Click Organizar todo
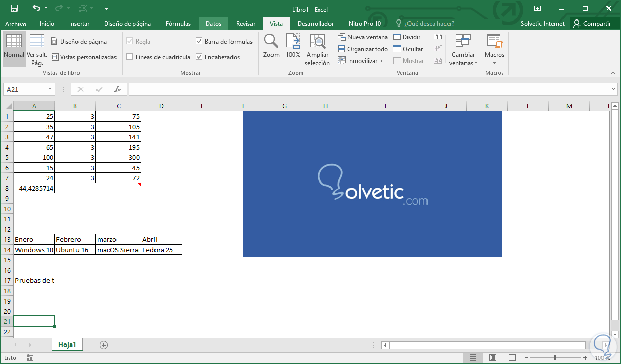The image size is (621, 364). 363,49
